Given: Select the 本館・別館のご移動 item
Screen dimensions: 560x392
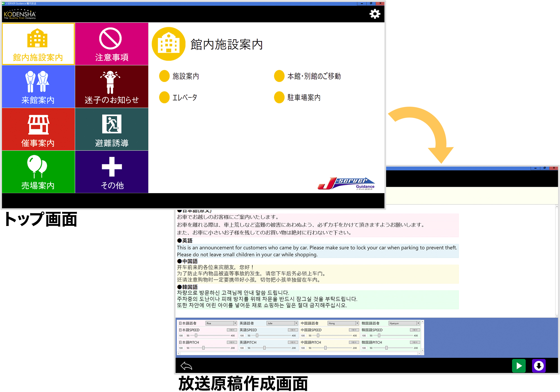Looking at the screenshot, I should click(x=307, y=76).
